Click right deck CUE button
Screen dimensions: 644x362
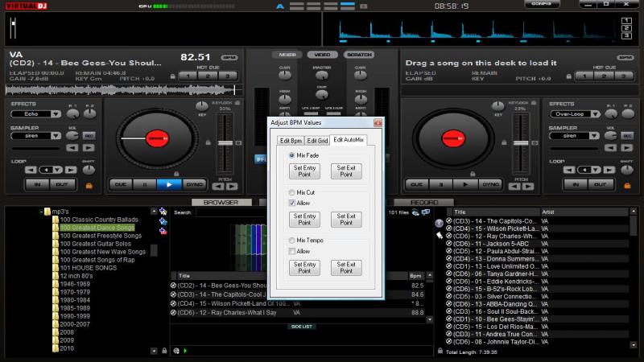(x=416, y=185)
